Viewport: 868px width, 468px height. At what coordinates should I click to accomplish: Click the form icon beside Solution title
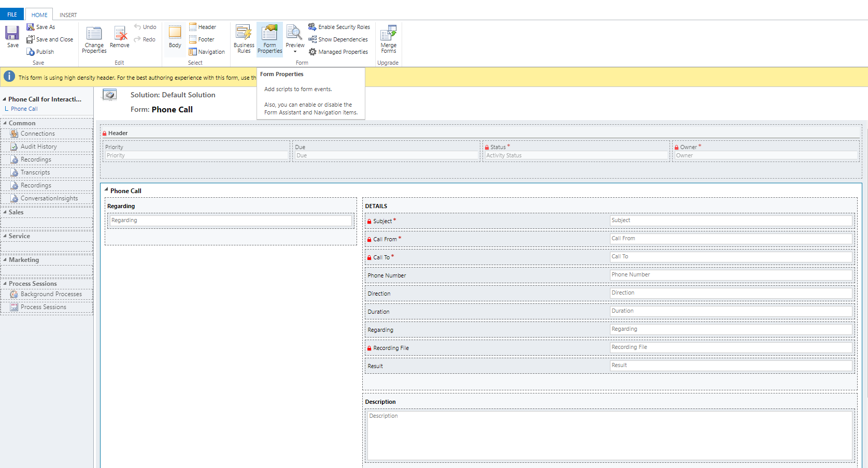click(x=109, y=95)
